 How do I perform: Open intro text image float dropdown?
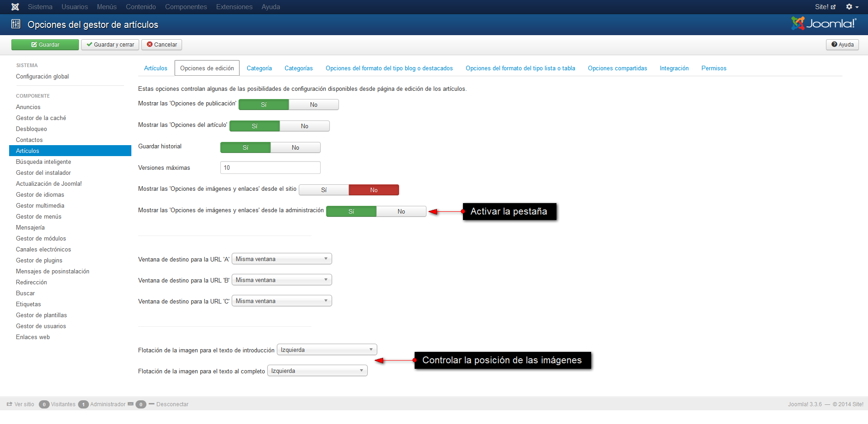pos(327,350)
